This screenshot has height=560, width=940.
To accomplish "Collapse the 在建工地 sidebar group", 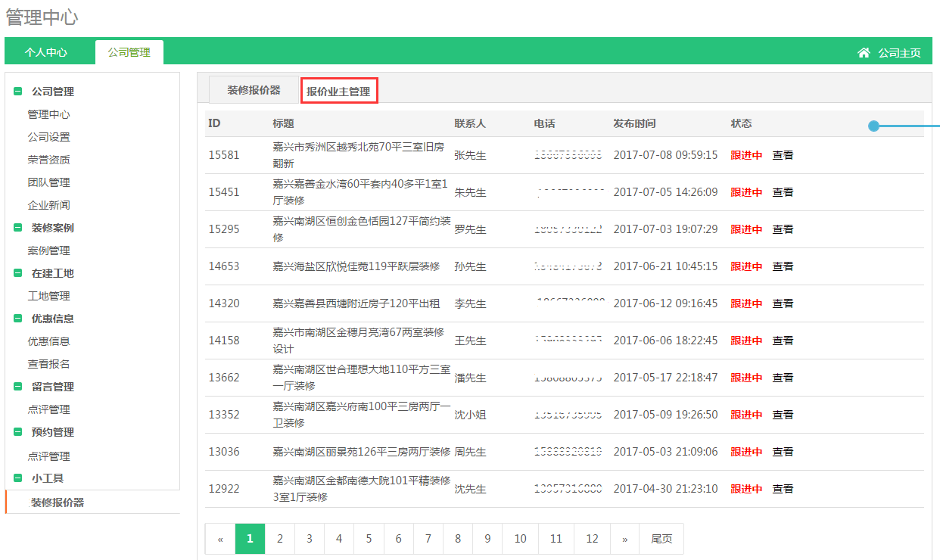I will click(x=17, y=273).
